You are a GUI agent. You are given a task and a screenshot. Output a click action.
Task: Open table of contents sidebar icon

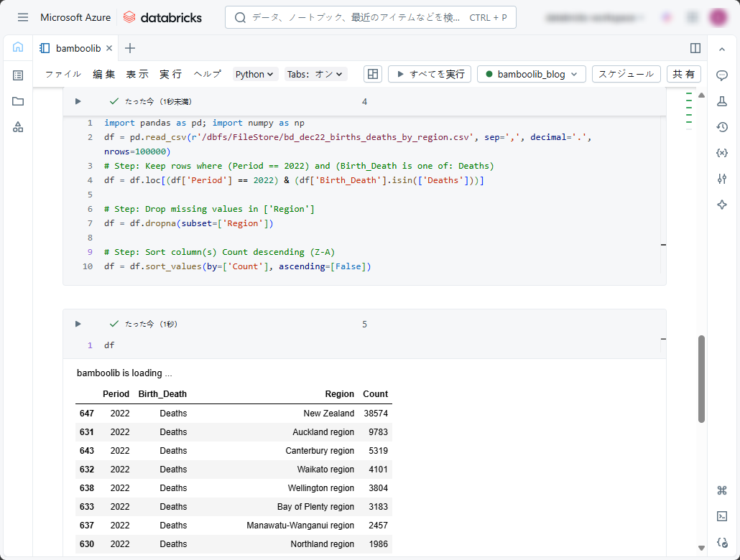click(18, 75)
